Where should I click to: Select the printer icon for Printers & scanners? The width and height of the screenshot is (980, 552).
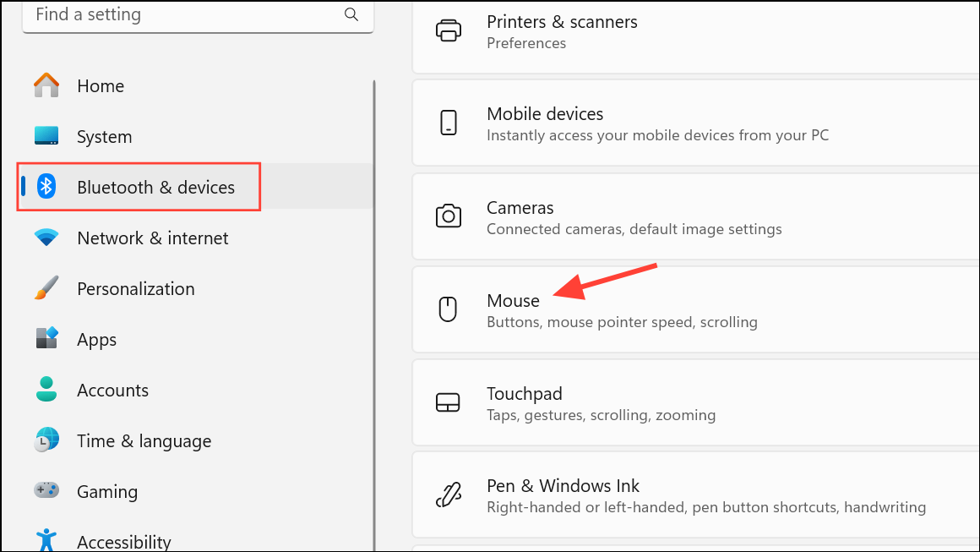(x=449, y=30)
